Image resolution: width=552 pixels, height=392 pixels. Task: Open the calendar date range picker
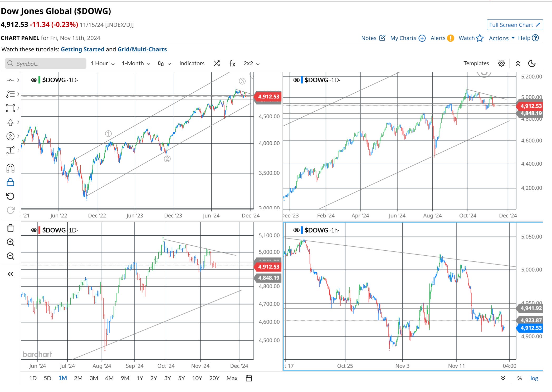[x=248, y=378]
